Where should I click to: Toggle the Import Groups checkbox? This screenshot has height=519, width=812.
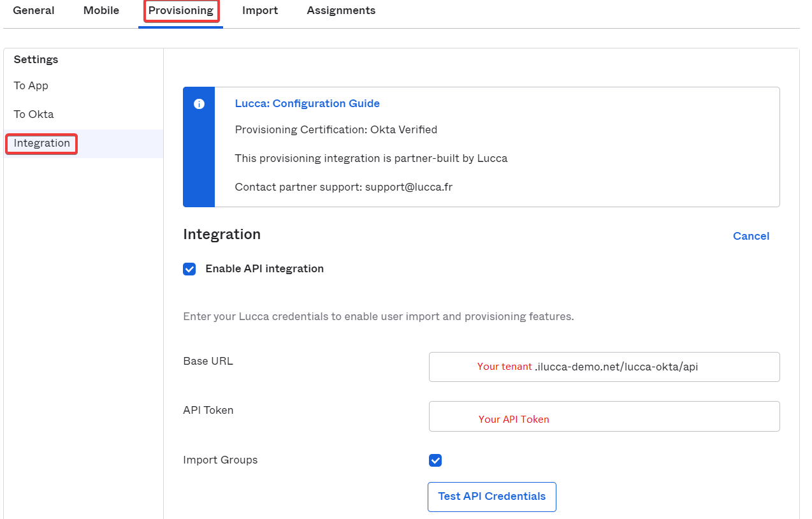tap(435, 460)
